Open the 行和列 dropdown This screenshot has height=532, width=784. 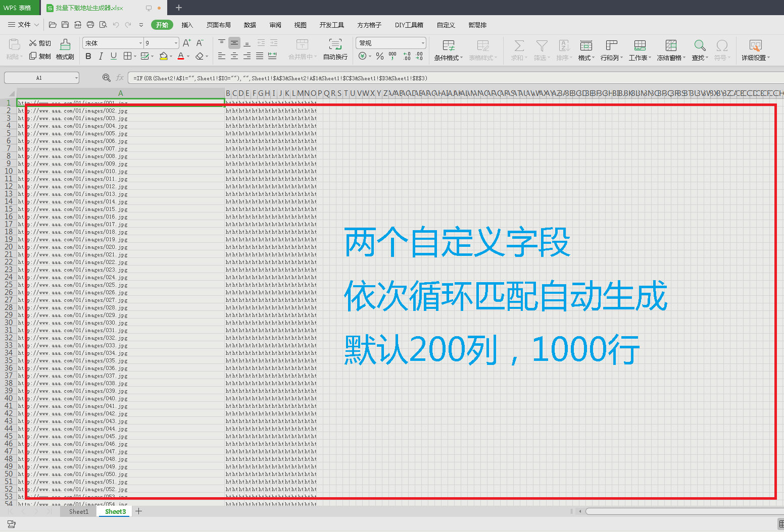click(612, 50)
